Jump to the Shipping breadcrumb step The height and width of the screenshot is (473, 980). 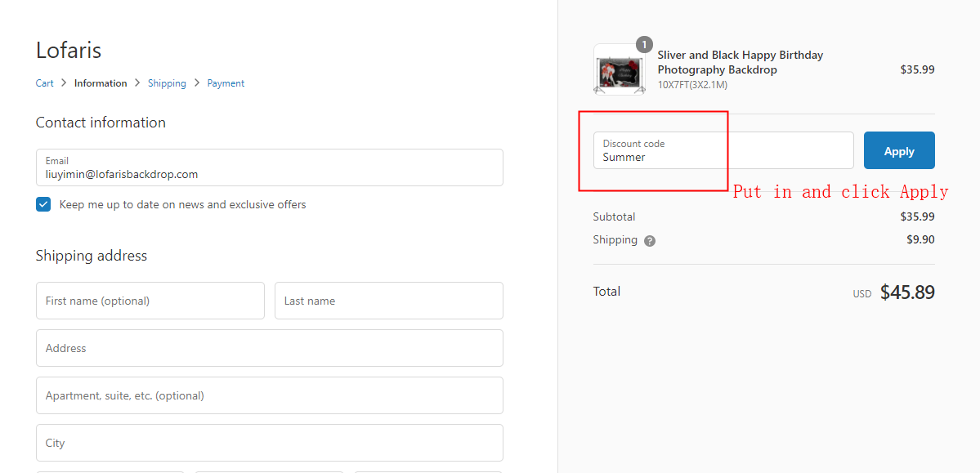coord(167,83)
